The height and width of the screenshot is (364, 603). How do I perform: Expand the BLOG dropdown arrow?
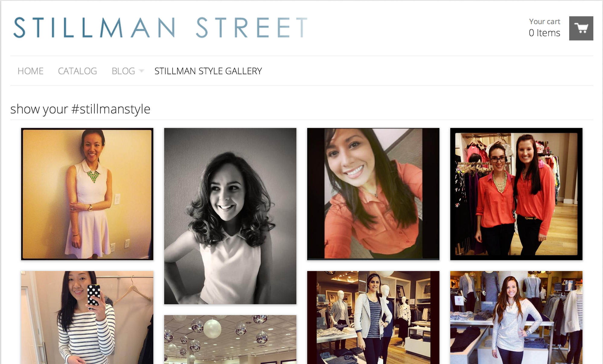[x=141, y=71]
